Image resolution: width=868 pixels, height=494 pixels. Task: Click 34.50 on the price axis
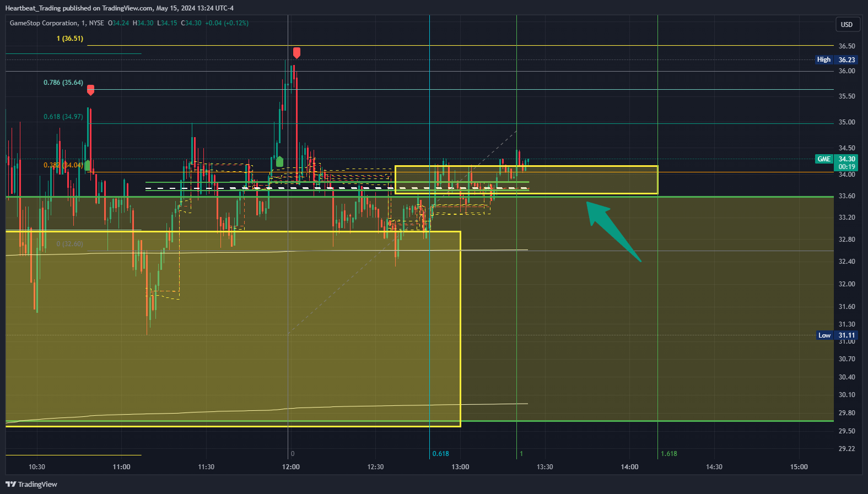point(847,148)
